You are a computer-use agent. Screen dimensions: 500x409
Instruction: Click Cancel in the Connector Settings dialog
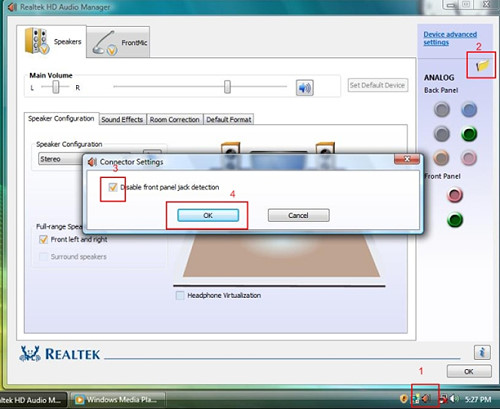click(298, 215)
